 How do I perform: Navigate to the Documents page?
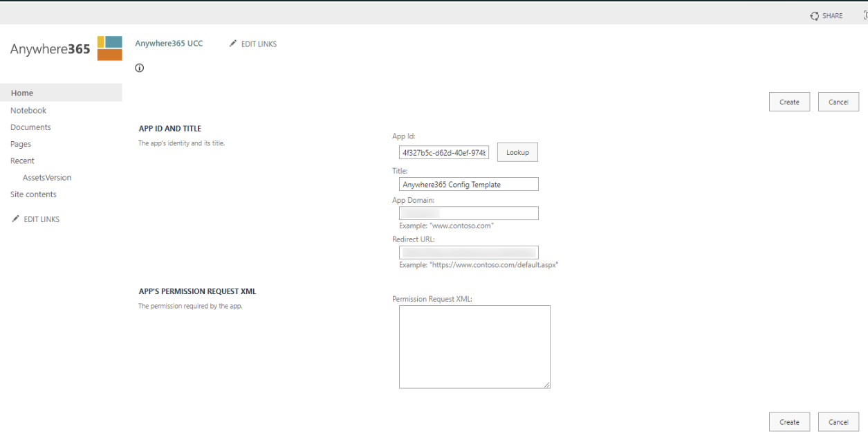[x=30, y=127]
